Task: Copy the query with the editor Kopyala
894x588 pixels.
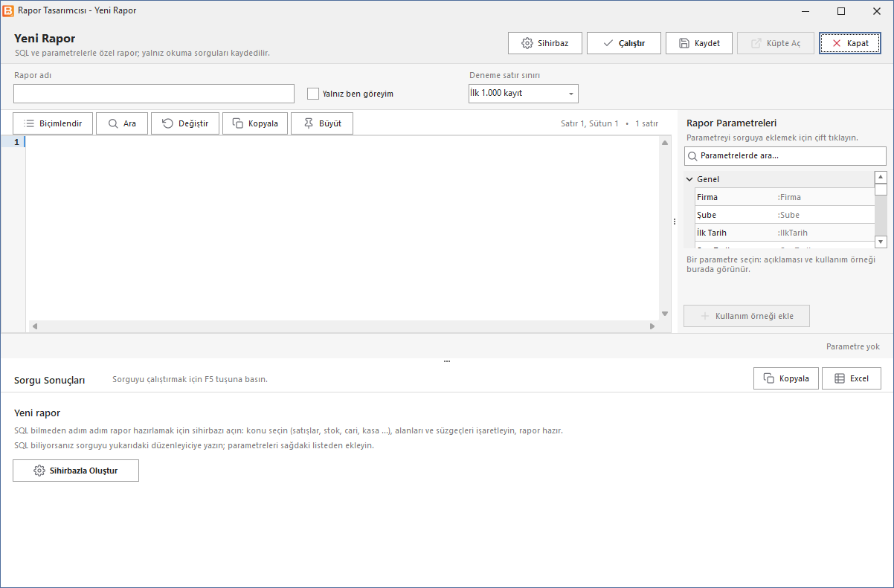Action: (x=255, y=123)
